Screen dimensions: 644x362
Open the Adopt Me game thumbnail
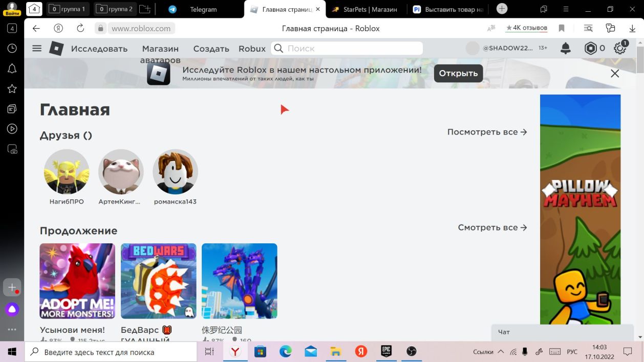[x=77, y=281]
